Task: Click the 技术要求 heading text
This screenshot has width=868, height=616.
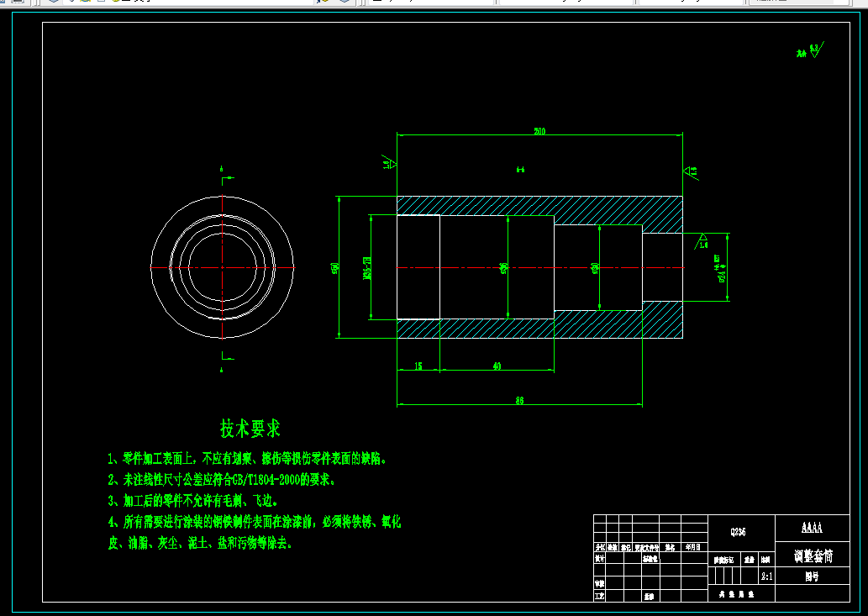Action: click(250, 429)
